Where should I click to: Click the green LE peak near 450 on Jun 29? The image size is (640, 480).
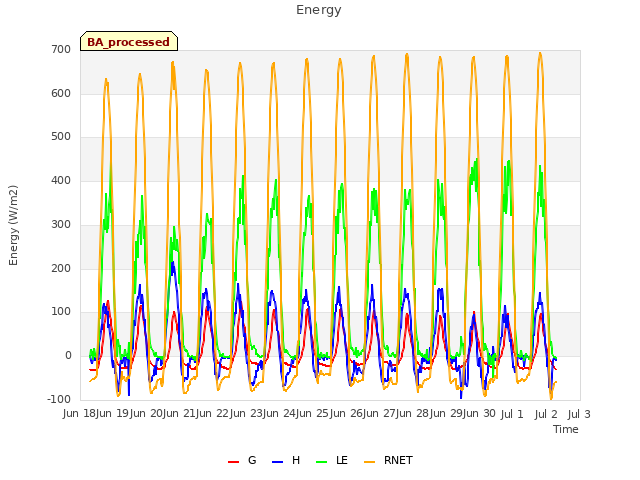point(476,160)
